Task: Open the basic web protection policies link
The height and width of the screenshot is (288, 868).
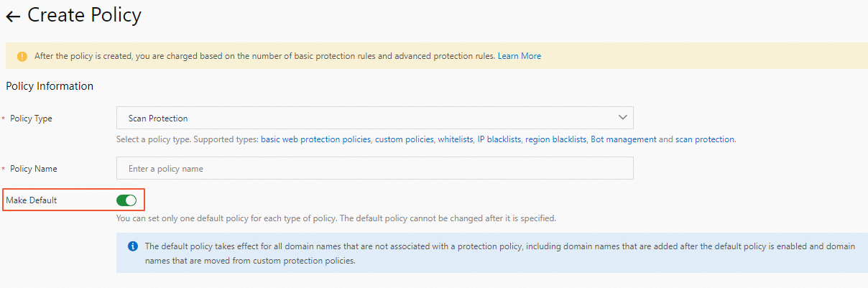Action: pyautogui.click(x=315, y=139)
